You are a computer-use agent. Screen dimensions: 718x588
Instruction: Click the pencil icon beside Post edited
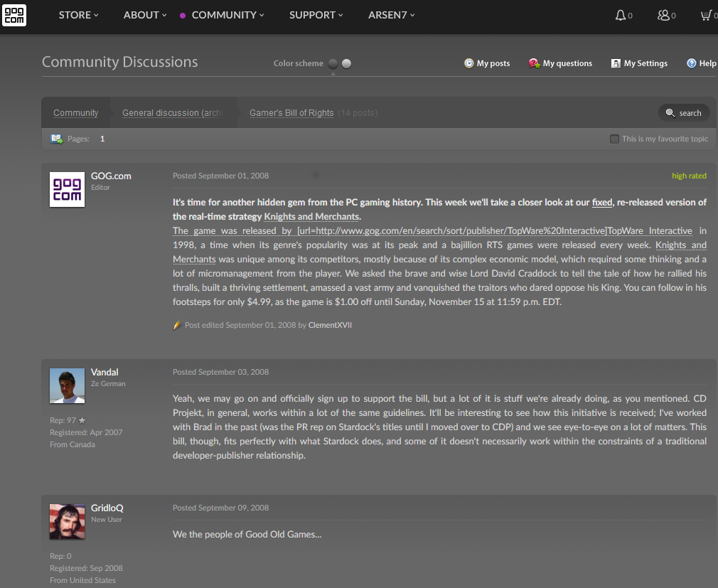tap(177, 325)
